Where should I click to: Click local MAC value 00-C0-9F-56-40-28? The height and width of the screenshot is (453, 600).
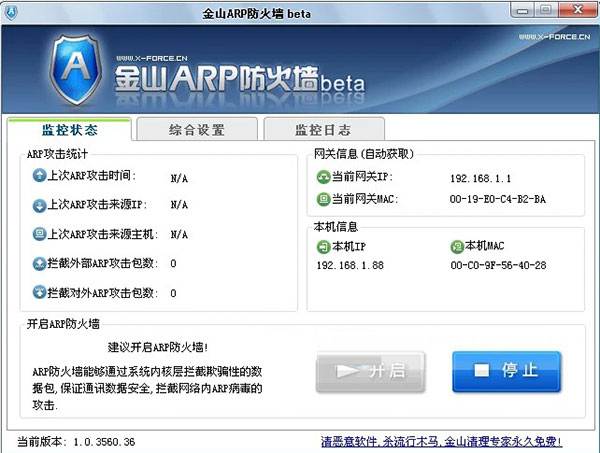tap(498, 265)
